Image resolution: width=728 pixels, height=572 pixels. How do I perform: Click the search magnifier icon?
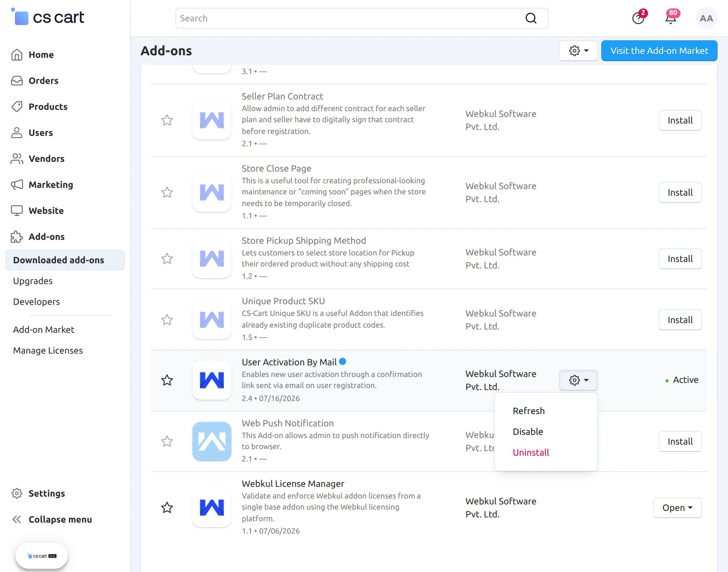click(531, 18)
